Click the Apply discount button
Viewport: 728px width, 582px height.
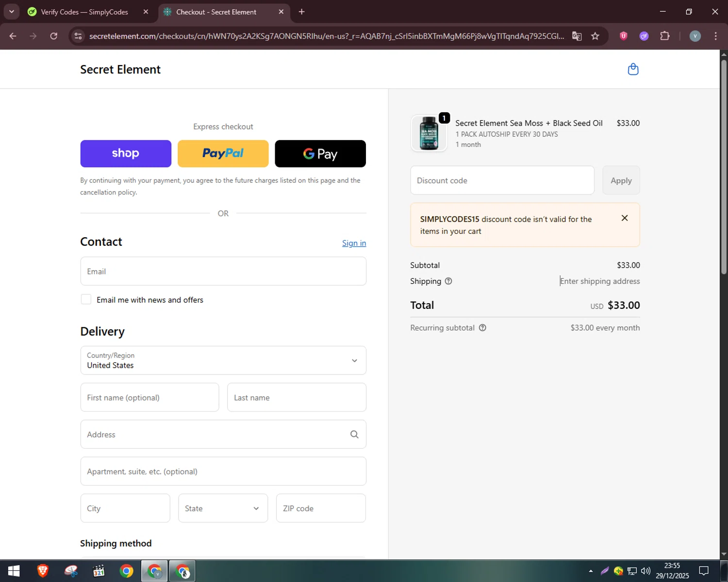tap(621, 180)
